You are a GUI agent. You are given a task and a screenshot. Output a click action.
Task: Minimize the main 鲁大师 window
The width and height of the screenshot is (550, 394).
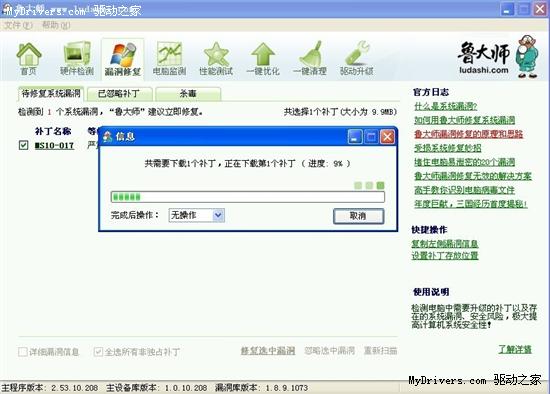point(507,9)
